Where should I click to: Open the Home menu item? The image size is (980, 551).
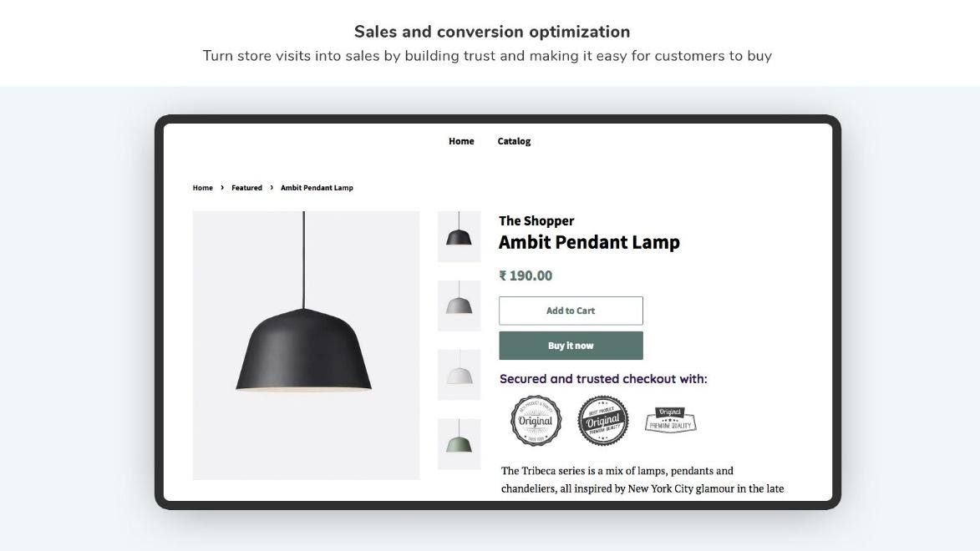[x=461, y=141]
